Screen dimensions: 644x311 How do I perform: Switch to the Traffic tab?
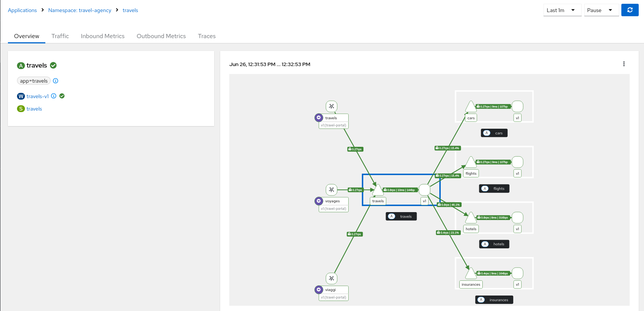(x=60, y=36)
